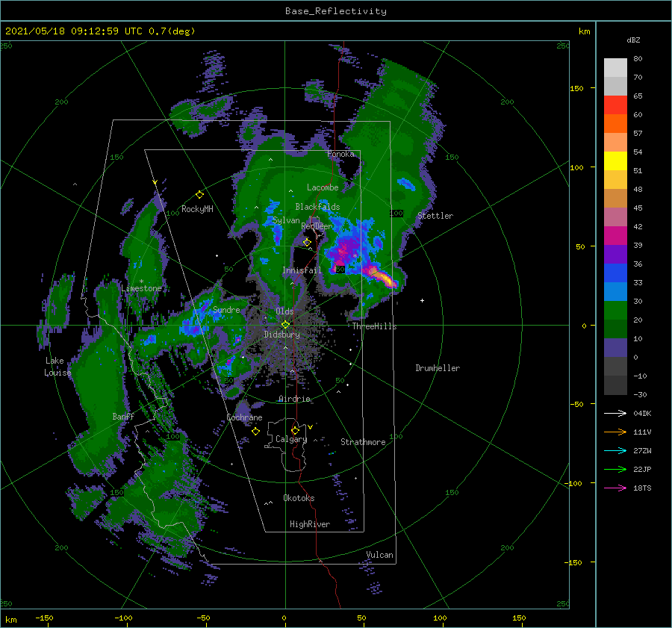Click the bright yellow swatch in the dBZ legend

tap(615, 161)
